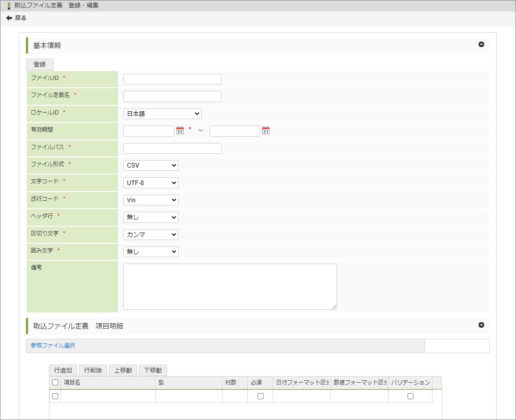Viewport: 516px width, 420px height.
Task: Open the 区切り文字 dropdown showing カンマ
Action: point(150,234)
